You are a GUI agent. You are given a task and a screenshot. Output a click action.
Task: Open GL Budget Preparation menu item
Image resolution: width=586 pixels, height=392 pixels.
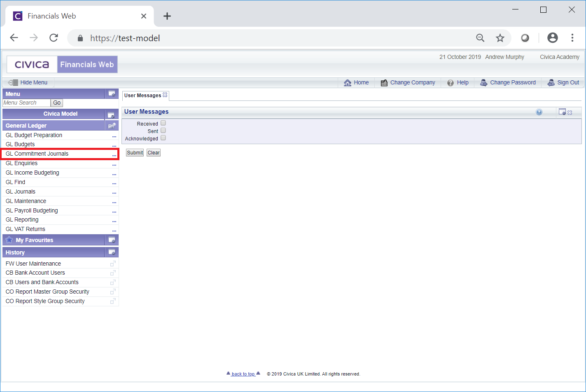click(x=34, y=135)
